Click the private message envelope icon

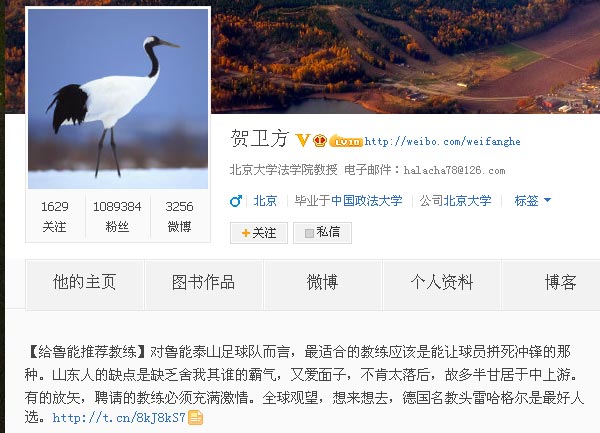[309, 233]
